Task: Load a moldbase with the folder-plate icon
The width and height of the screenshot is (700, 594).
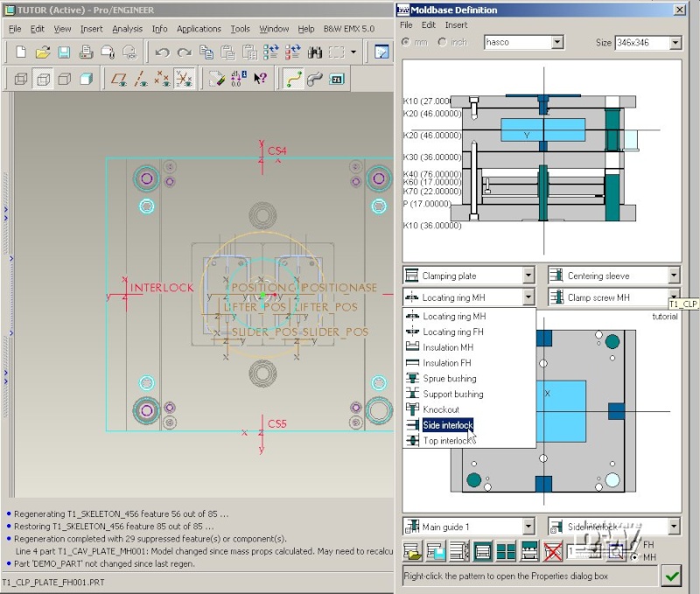Action: click(x=412, y=552)
